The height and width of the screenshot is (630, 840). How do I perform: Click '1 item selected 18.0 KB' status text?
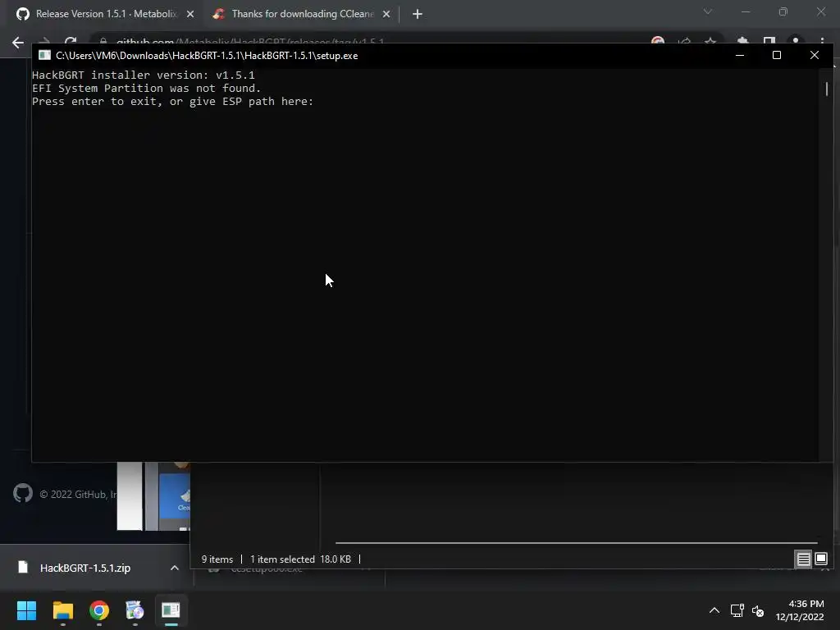[x=300, y=559]
